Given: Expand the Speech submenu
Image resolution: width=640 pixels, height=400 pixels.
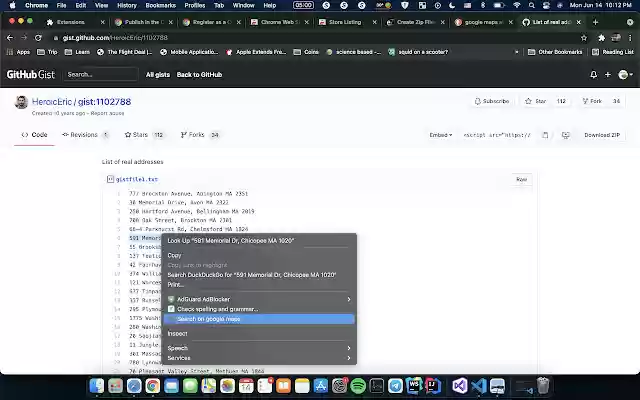Looking at the screenshot, I should (259, 348).
